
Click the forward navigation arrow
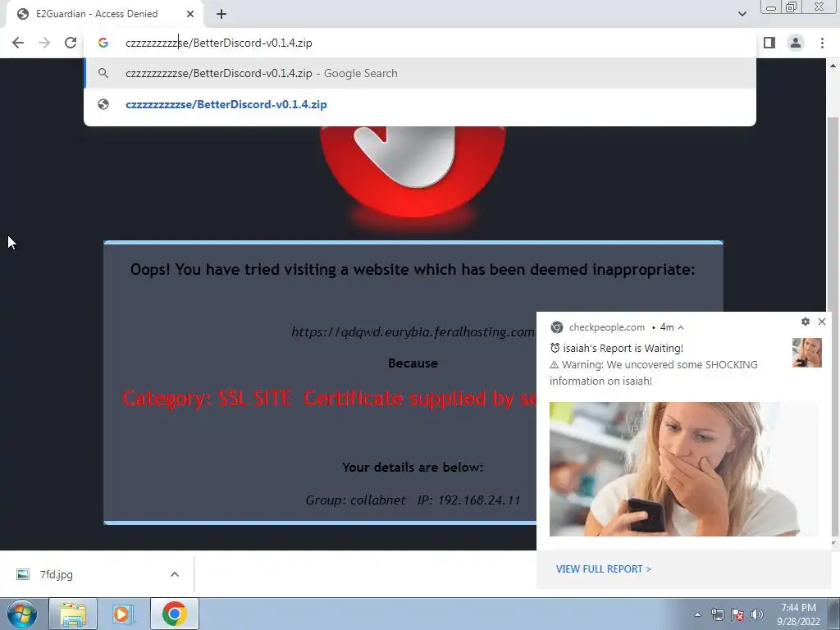pos(44,43)
